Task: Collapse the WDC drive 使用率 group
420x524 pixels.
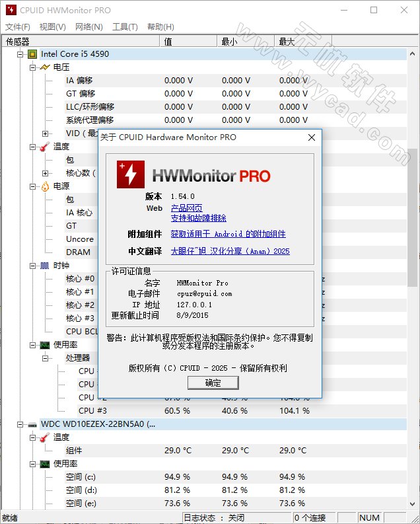Action: coord(32,464)
